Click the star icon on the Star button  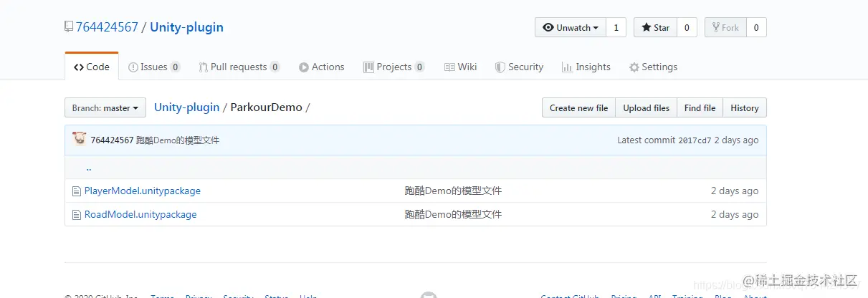click(647, 28)
